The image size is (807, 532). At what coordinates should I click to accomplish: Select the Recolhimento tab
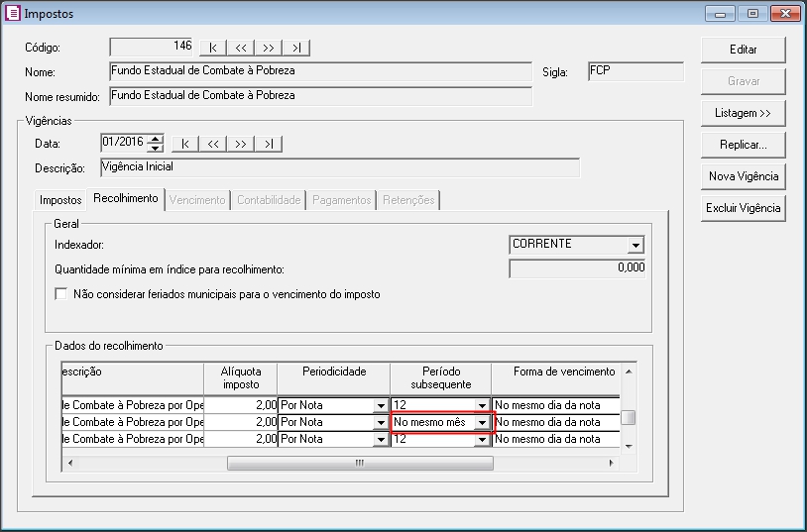tap(125, 199)
